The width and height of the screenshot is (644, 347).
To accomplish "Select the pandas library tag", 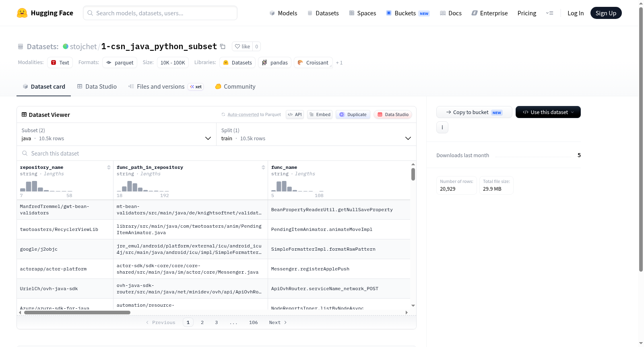I will coord(275,62).
